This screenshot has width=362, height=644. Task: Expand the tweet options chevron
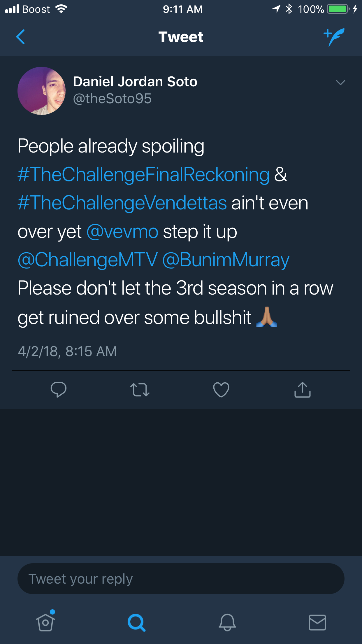(340, 83)
